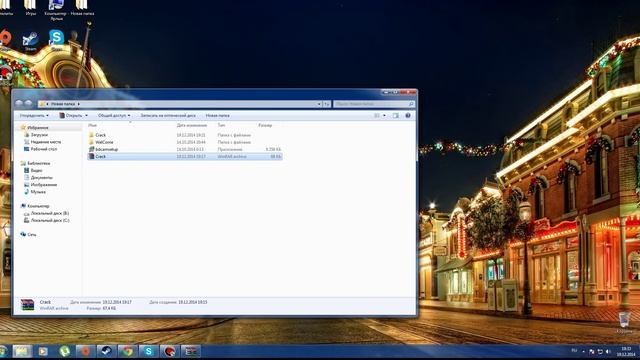Screen dimensions: 640x360
Task: Select the Crack WinRAR archive row
Action: 184,156
